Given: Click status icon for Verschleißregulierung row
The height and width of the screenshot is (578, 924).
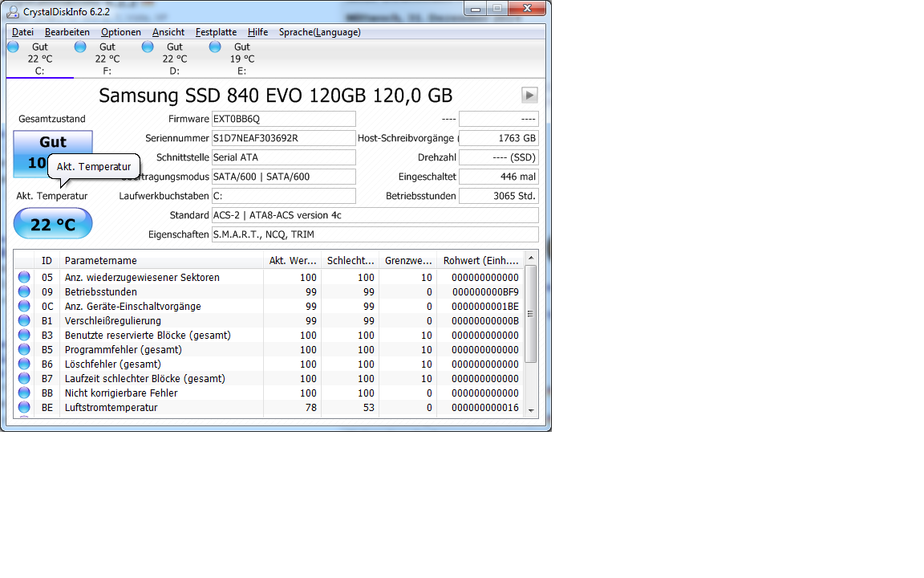Looking at the screenshot, I should [24, 321].
